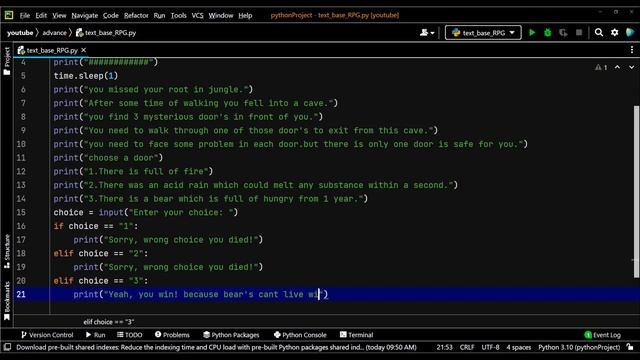Toggle the Bookmarks tool window
640x360 pixels.
point(7,301)
